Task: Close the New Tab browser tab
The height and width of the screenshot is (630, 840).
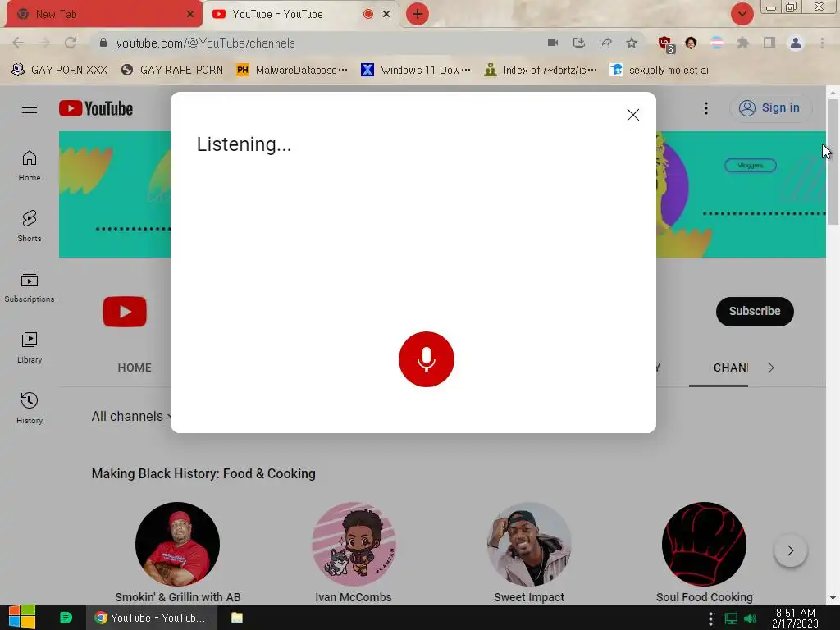Action: click(x=189, y=15)
